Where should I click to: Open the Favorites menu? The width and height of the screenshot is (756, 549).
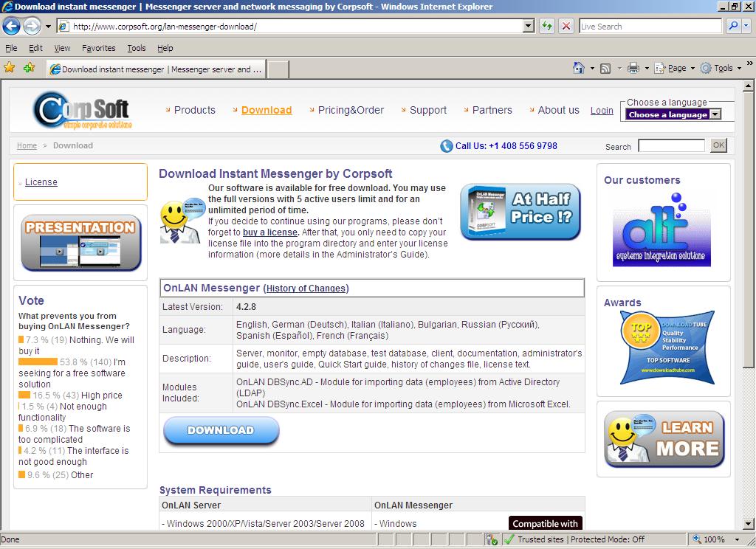(x=98, y=48)
